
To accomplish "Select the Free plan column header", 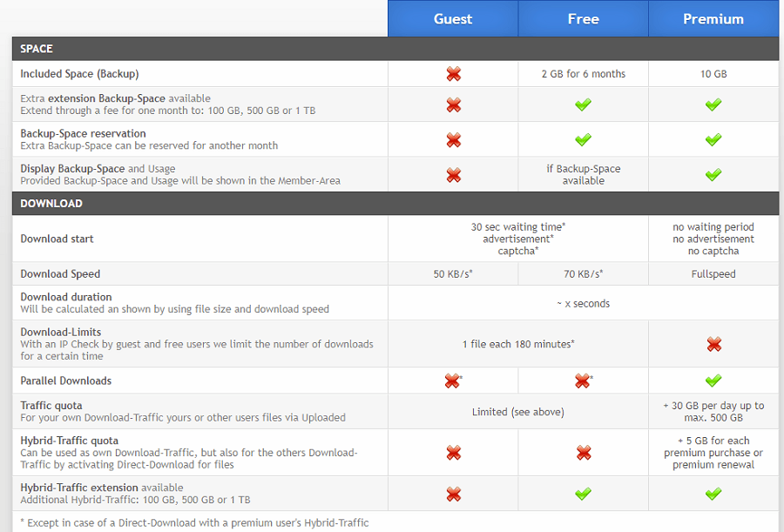I will pos(583,18).
